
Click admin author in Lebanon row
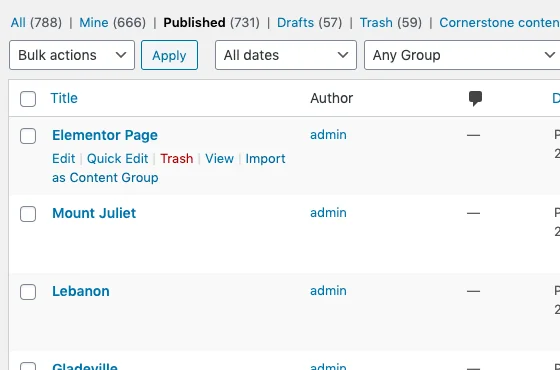[328, 291]
